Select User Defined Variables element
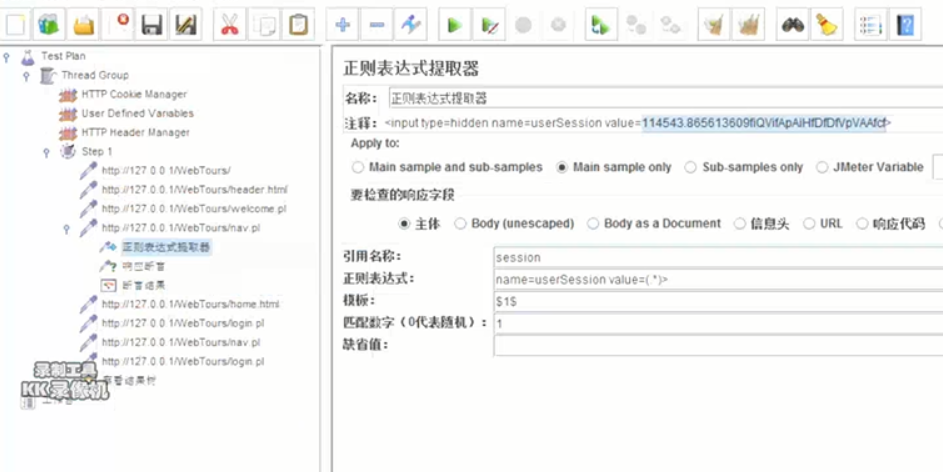The height and width of the screenshot is (472, 943). (138, 114)
